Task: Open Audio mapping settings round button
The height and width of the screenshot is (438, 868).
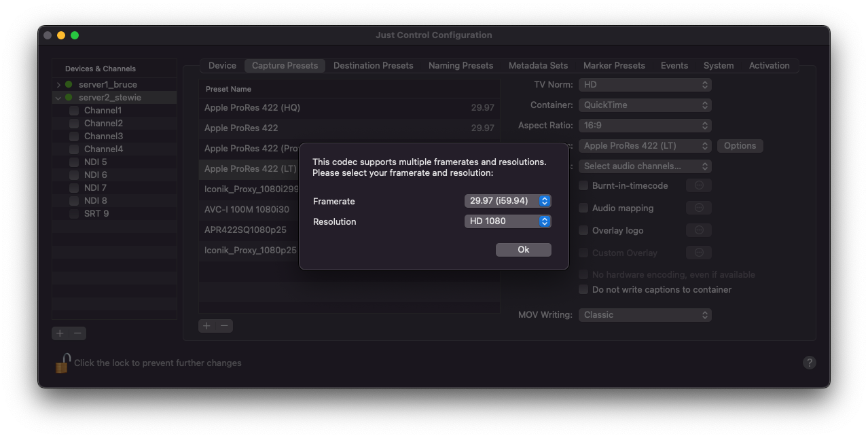Action: (x=699, y=208)
